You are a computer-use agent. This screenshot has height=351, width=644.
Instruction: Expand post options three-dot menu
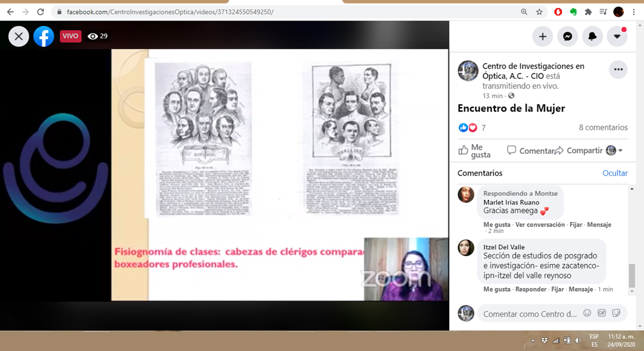618,70
